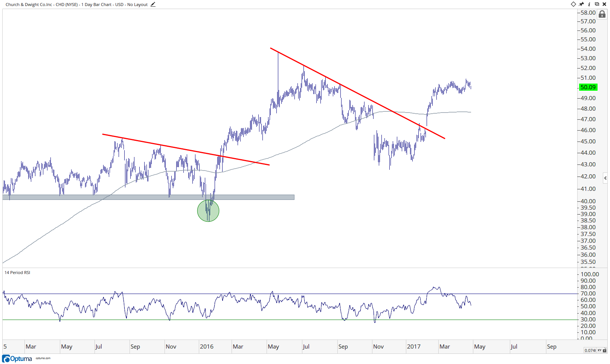Toggle the price scale padlock

point(602,14)
